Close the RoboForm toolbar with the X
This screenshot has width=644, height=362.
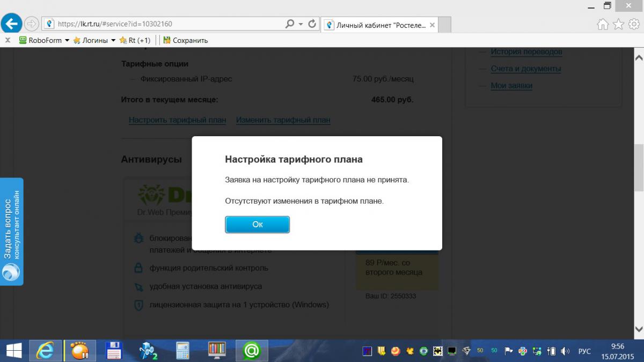coord(8,40)
